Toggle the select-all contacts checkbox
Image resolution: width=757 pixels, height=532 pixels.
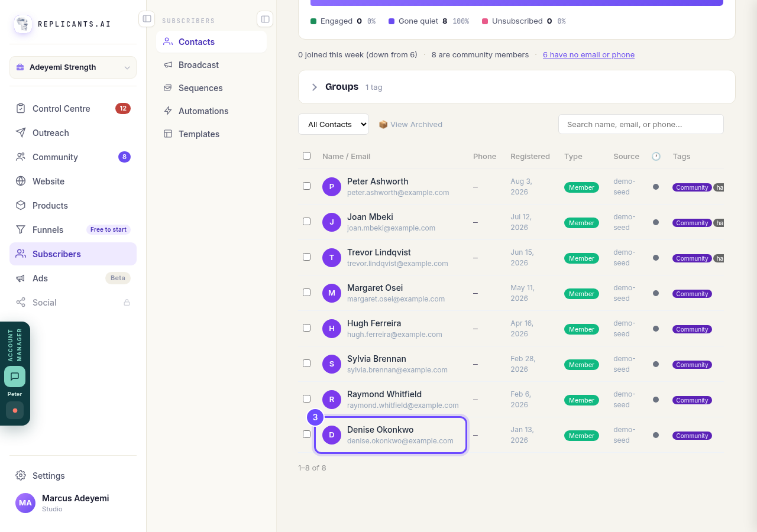click(x=306, y=156)
